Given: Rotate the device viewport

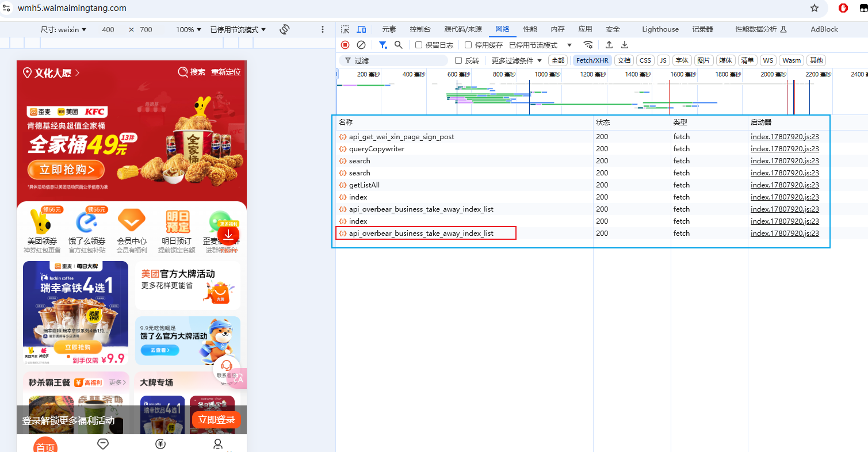Looking at the screenshot, I should pyautogui.click(x=284, y=29).
